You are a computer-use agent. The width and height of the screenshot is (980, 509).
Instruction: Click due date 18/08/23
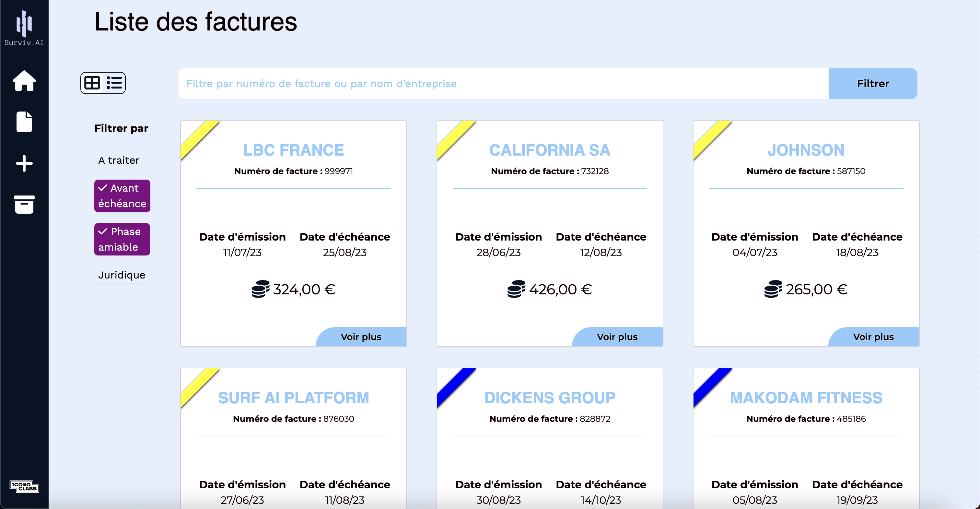click(x=857, y=253)
